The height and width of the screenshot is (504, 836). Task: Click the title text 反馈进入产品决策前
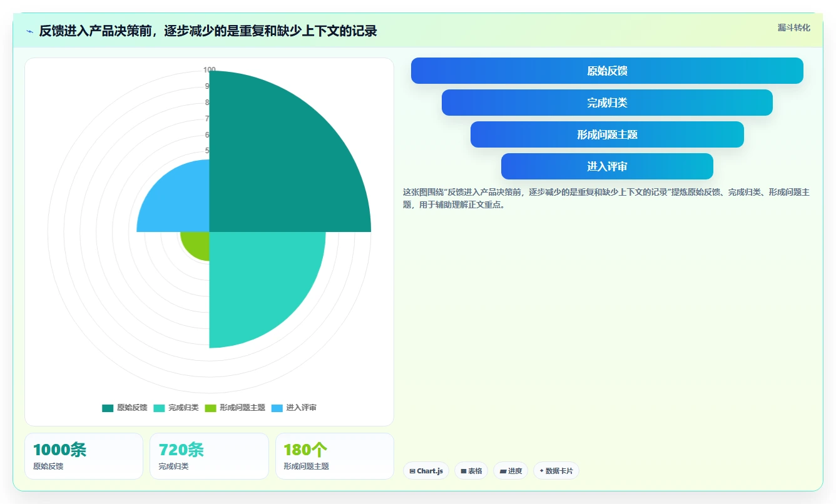point(97,31)
